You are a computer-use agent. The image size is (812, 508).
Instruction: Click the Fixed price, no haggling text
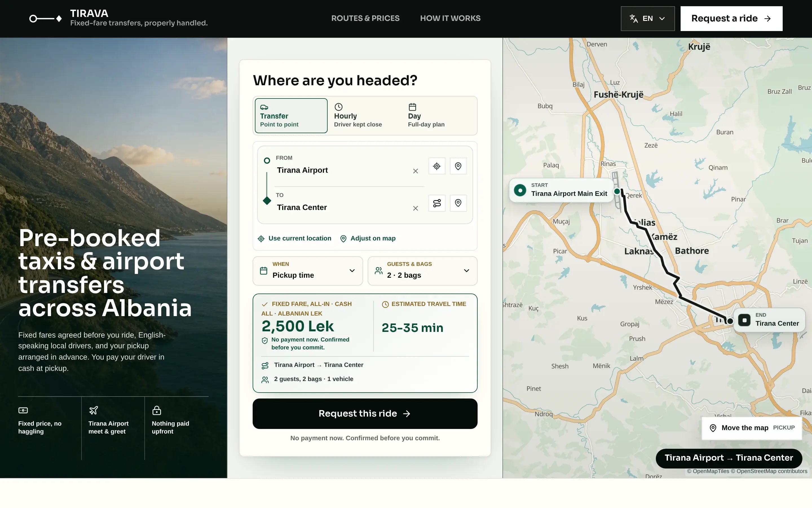point(39,427)
